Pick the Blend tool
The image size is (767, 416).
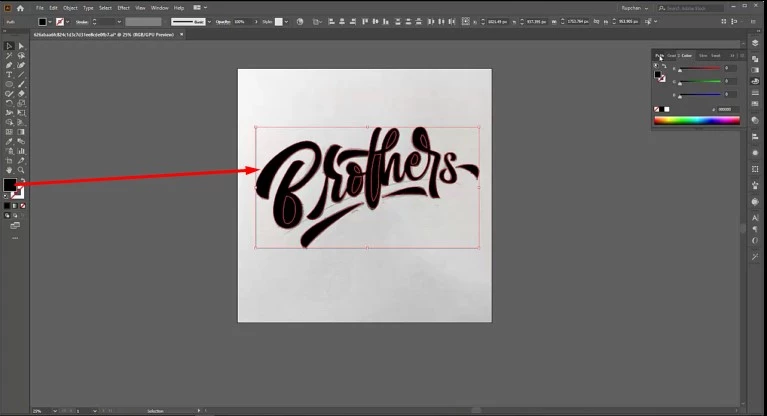21,141
